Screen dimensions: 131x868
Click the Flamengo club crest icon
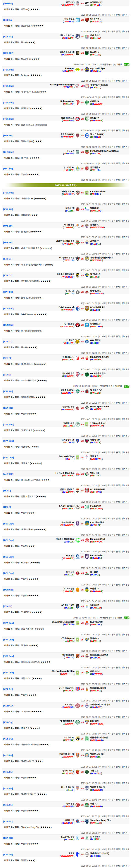click(87, 20)
